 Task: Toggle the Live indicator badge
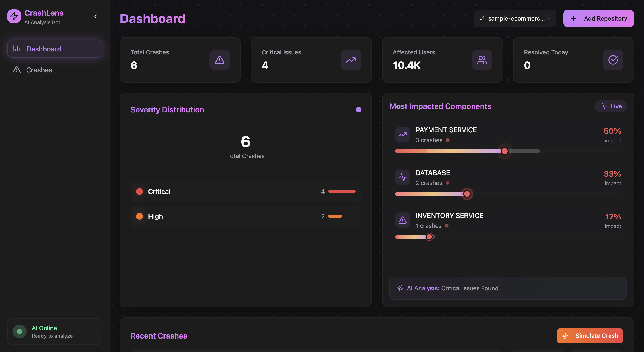coord(611,106)
